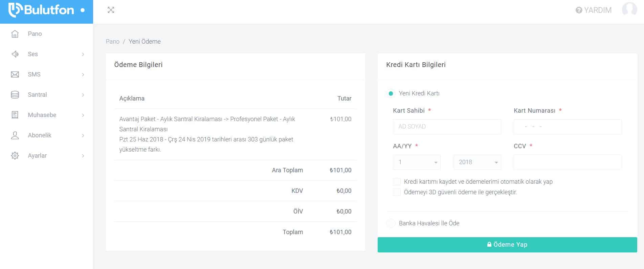Open the expiry year 2018 dropdown
This screenshot has height=269, width=644.
(477, 162)
